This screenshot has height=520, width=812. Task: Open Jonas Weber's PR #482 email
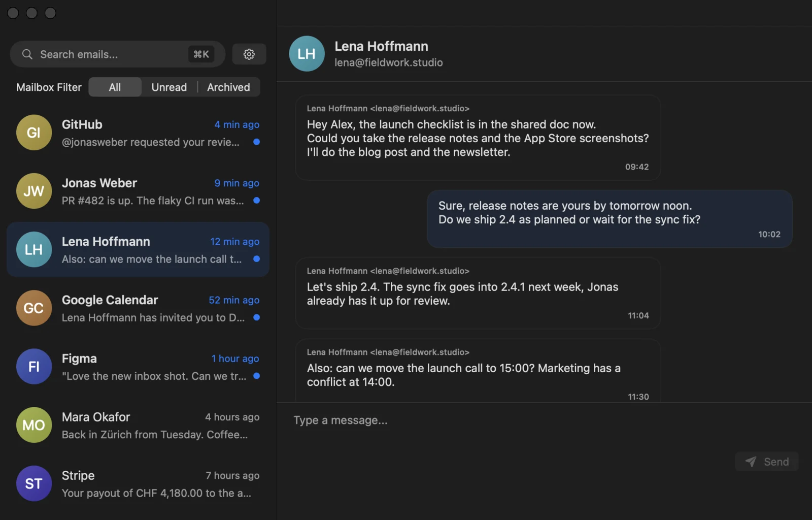click(138, 191)
